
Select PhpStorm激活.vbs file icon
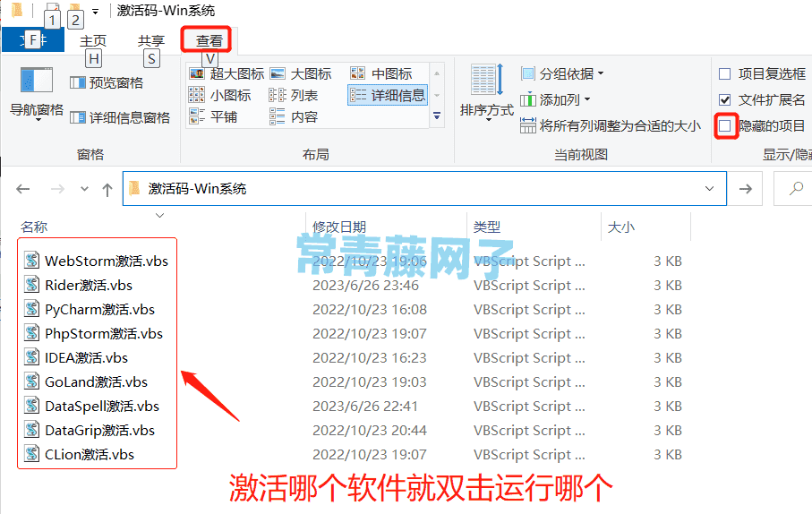click(31, 332)
